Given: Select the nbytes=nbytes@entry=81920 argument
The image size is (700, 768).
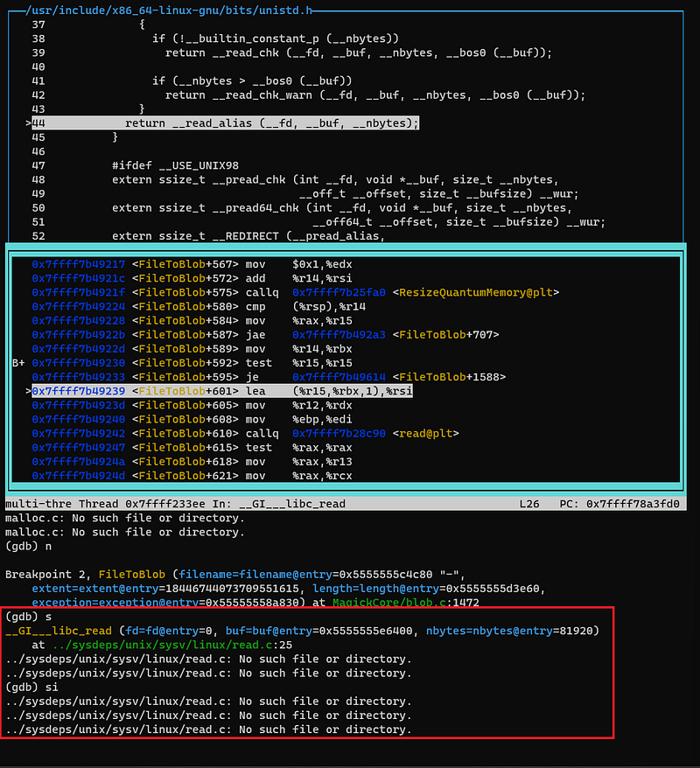Looking at the screenshot, I should click(x=509, y=631).
